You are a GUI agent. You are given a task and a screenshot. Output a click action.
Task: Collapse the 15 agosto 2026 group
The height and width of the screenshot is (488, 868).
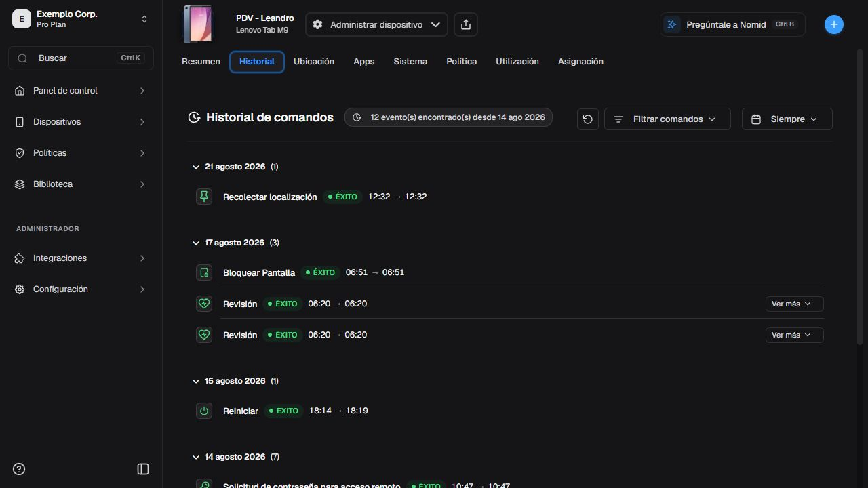(x=196, y=381)
